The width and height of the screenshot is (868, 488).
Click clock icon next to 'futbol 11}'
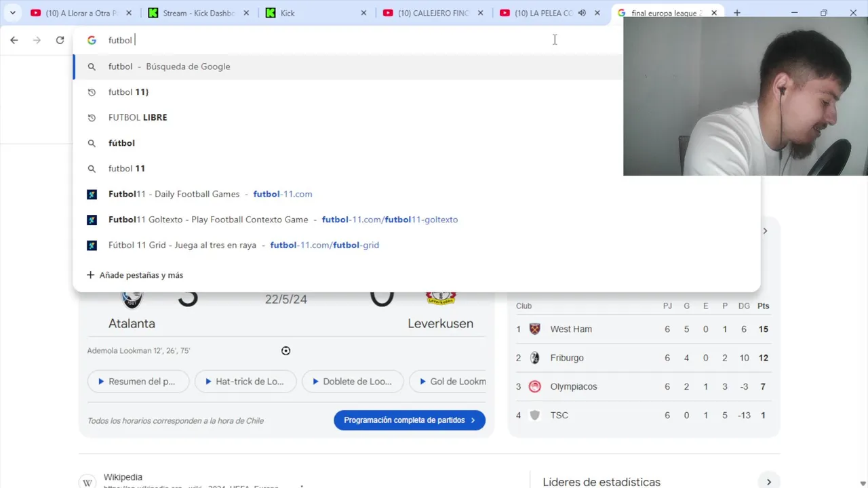point(92,92)
